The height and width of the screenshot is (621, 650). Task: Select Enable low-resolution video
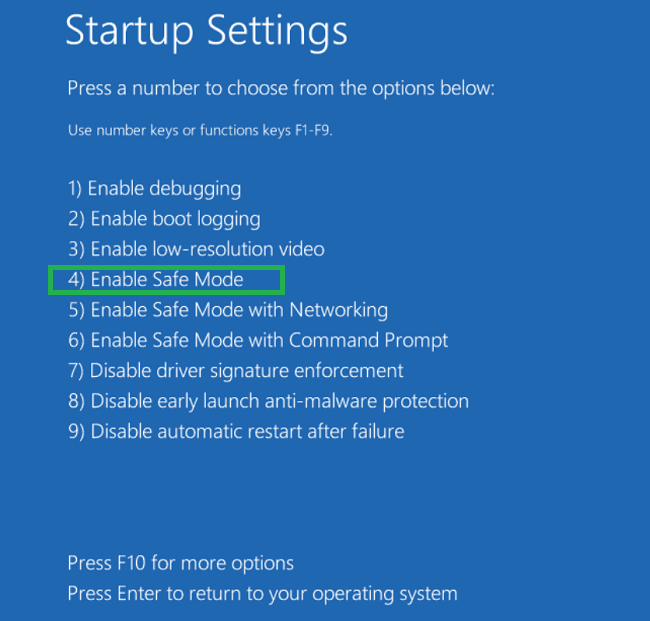click(x=196, y=249)
